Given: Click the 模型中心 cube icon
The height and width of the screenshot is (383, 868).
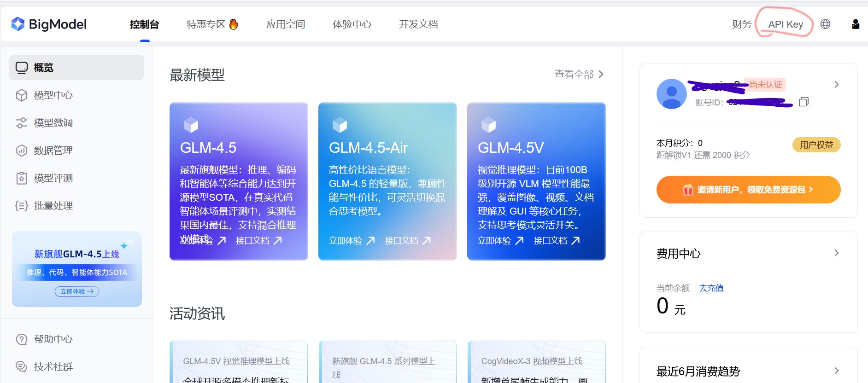Looking at the screenshot, I should point(22,95).
